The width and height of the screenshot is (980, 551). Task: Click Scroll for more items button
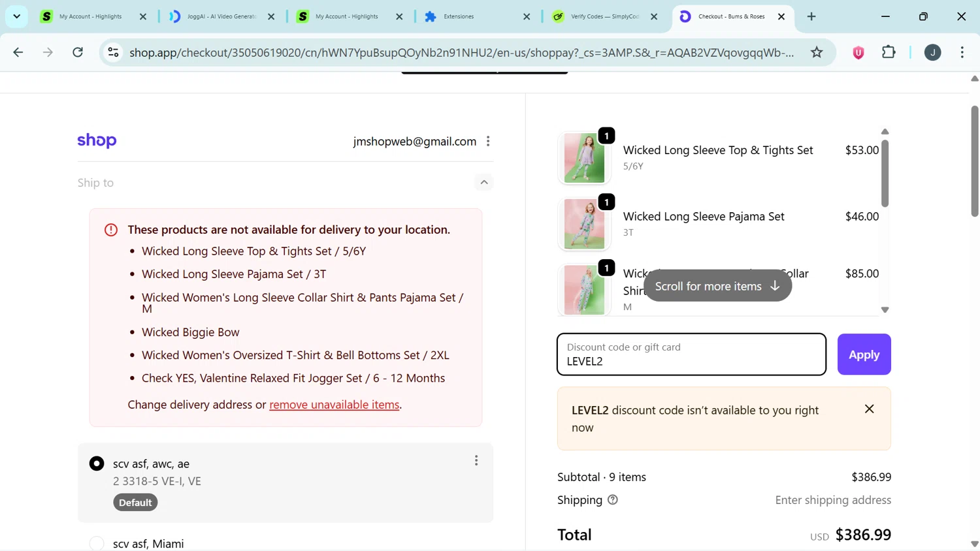(x=717, y=286)
